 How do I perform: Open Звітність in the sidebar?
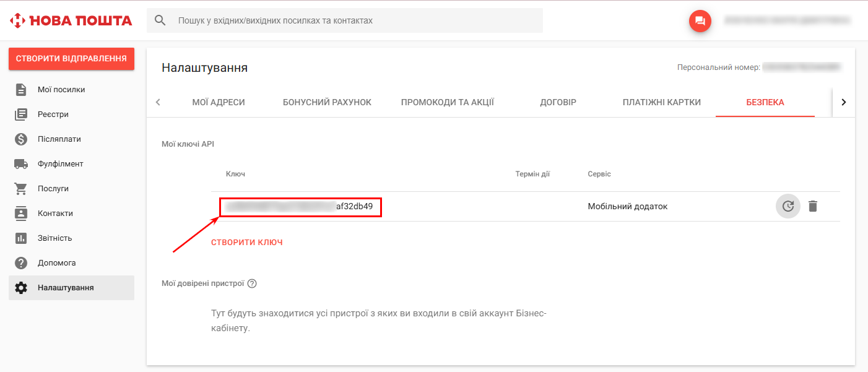[x=54, y=238]
